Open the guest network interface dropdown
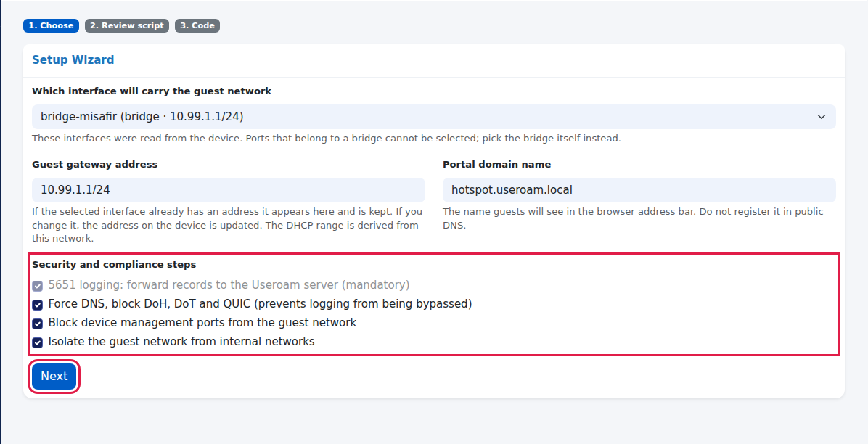 click(x=433, y=117)
